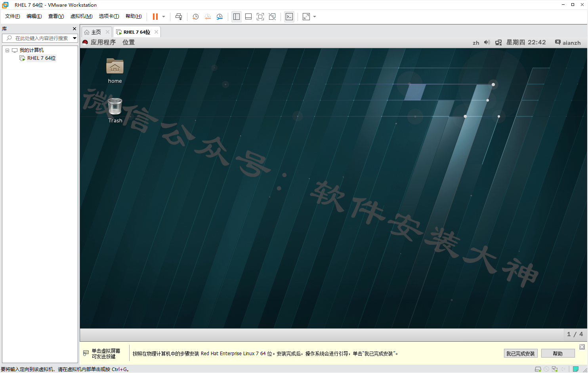Open the 帮助(H) menu

pyautogui.click(x=134, y=16)
